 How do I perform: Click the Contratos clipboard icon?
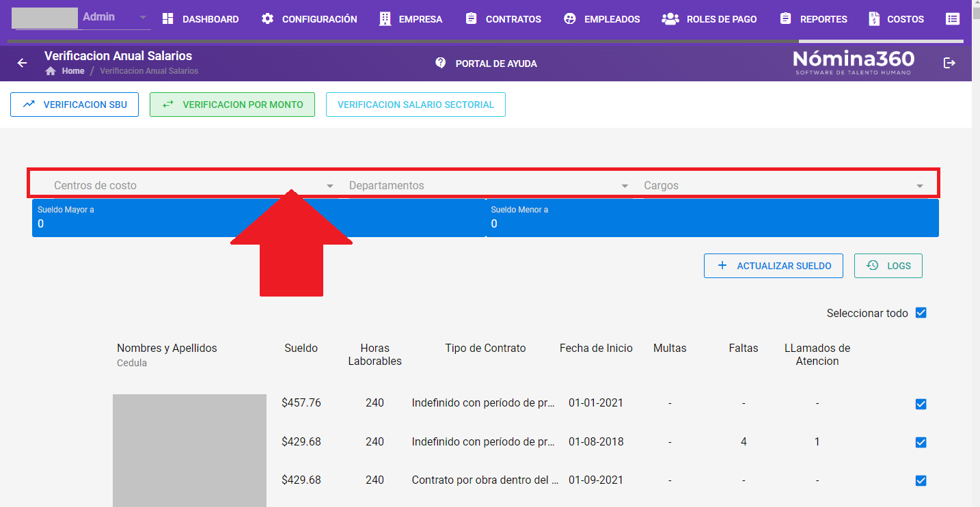pos(471,19)
